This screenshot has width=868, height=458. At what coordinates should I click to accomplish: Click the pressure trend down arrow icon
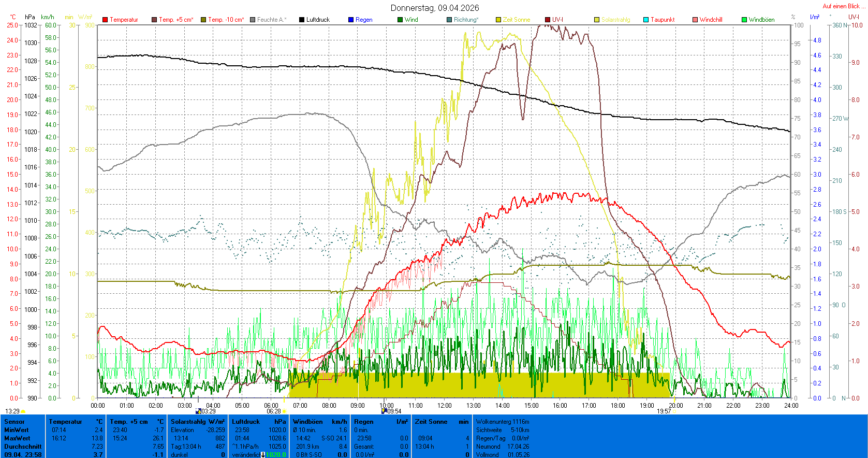pyautogui.click(x=263, y=455)
